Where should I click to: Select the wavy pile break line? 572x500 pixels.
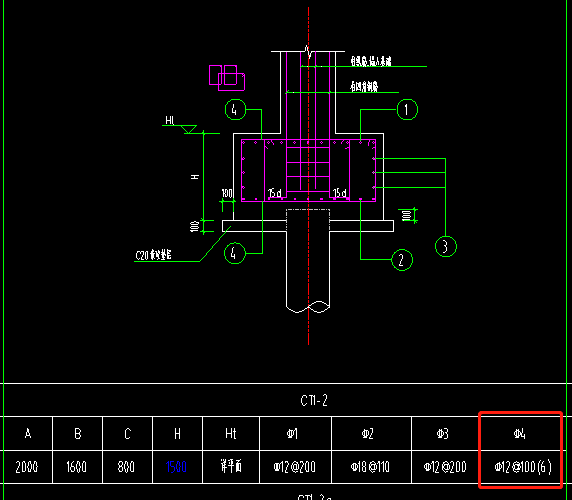308,307
